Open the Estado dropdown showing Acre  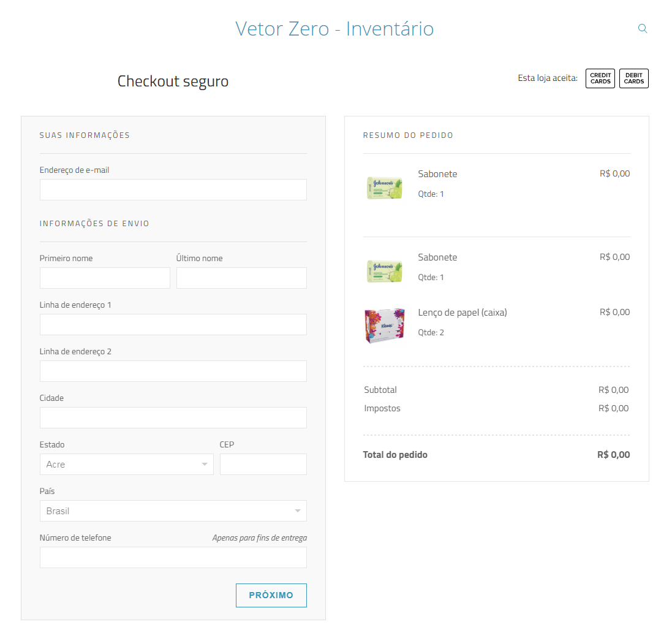[127, 465]
